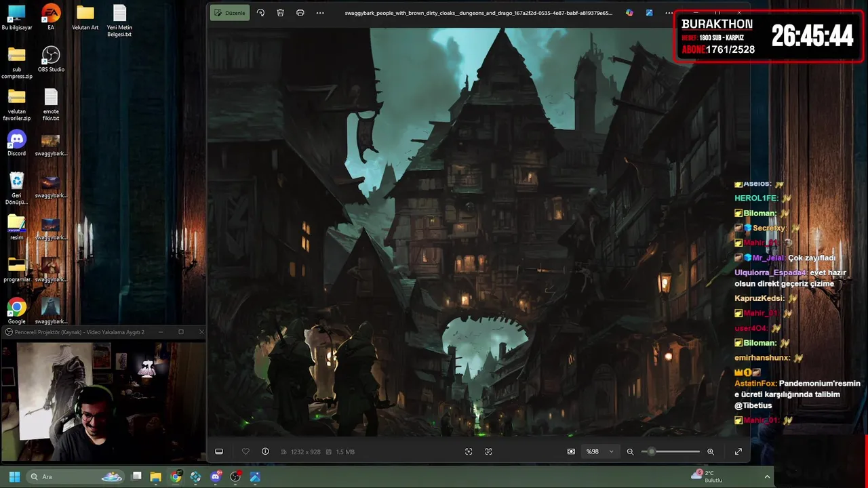
Task: Open the more options menu beside the print icon
Action: pyautogui.click(x=320, y=13)
